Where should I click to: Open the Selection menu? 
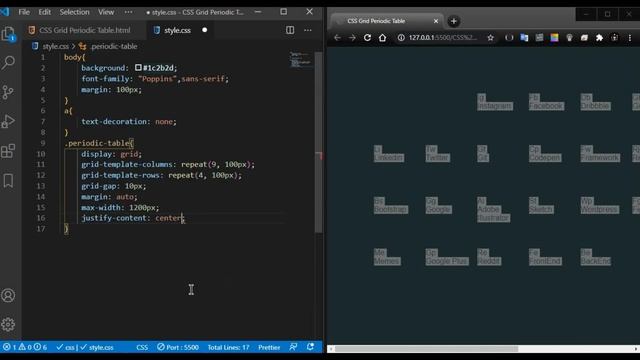[74, 12]
